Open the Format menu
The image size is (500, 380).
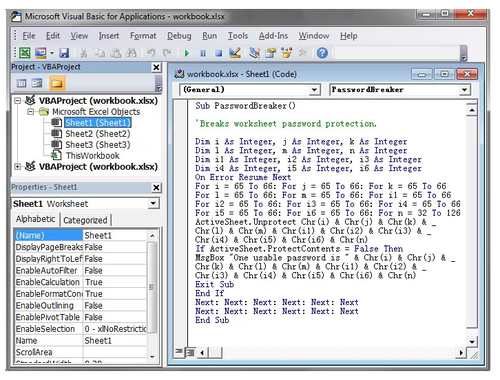coord(143,36)
